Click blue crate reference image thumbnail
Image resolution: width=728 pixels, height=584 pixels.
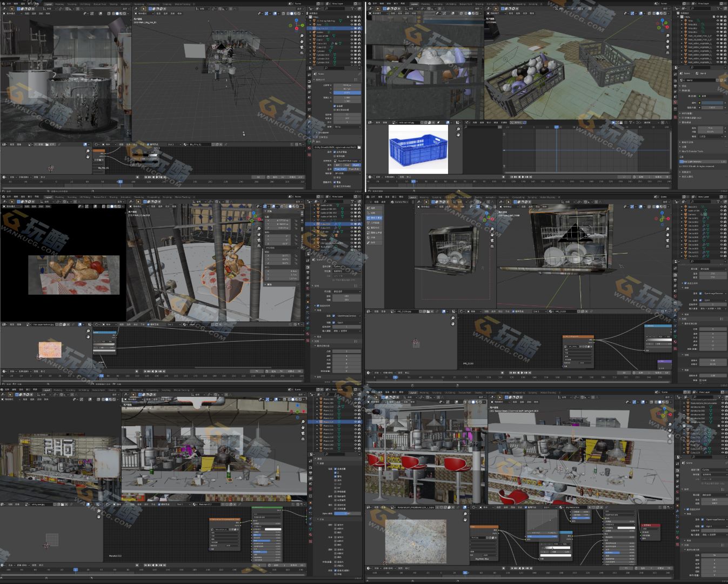coord(418,149)
